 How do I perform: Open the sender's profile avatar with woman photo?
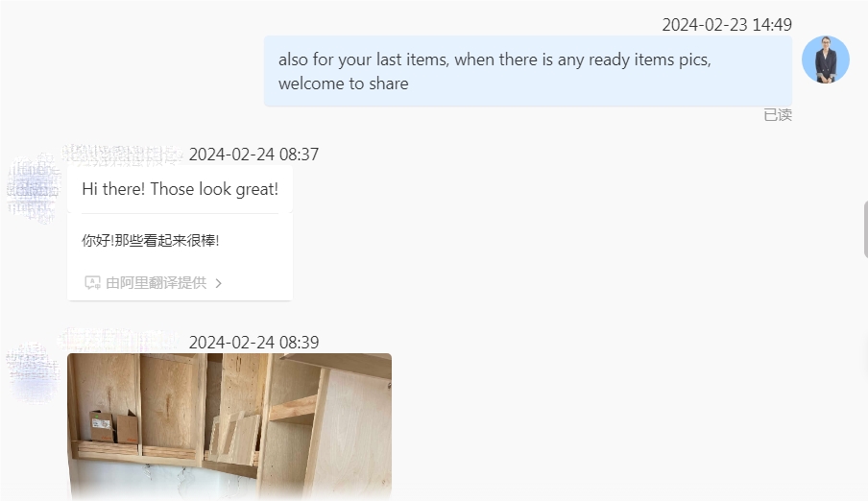point(826,60)
